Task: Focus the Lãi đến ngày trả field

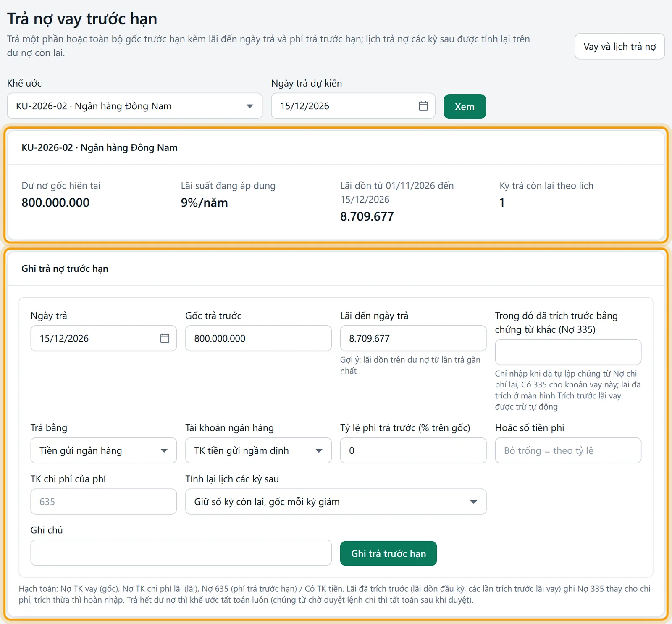Action: coord(413,338)
